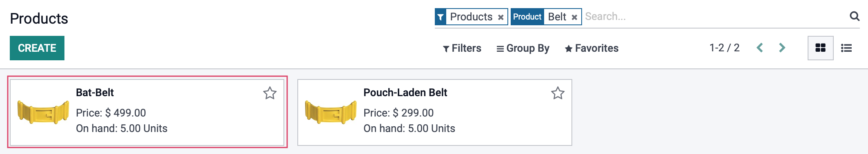Remove the Products filter facet

(x=500, y=18)
